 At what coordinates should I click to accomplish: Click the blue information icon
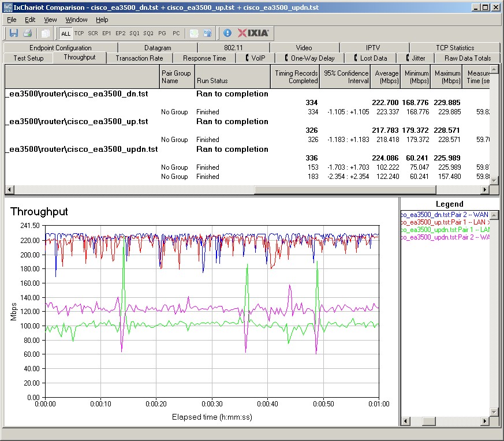tap(227, 33)
